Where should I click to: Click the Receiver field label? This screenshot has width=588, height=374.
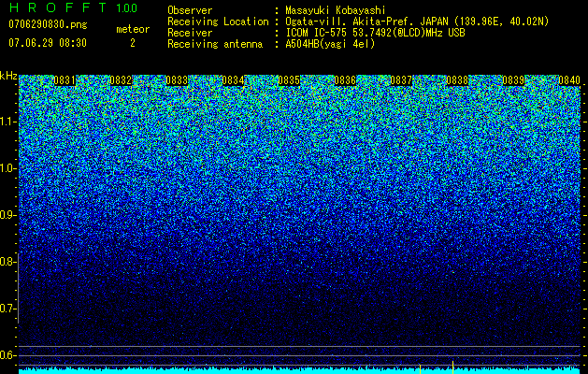(x=190, y=33)
